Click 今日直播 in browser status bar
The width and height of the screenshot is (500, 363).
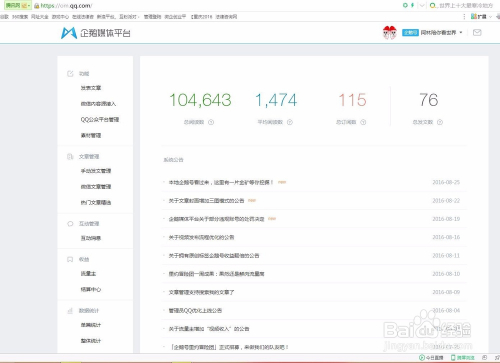[x=431, y=358]
